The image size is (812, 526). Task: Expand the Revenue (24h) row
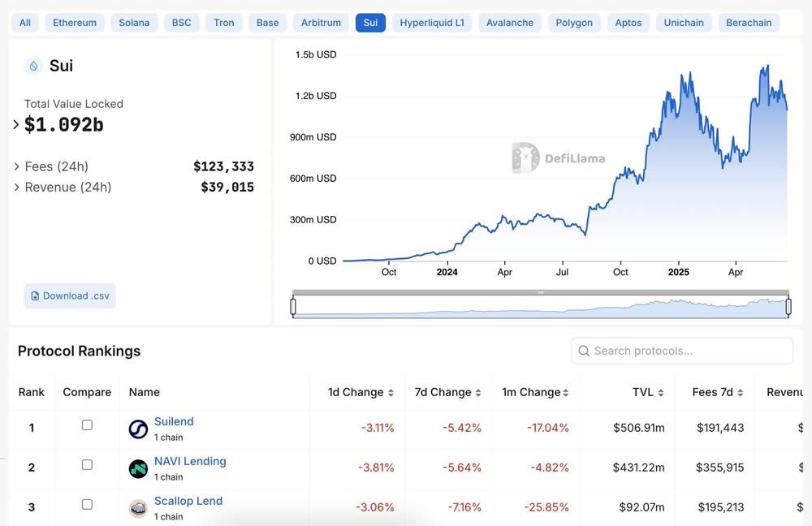(17, 188)
